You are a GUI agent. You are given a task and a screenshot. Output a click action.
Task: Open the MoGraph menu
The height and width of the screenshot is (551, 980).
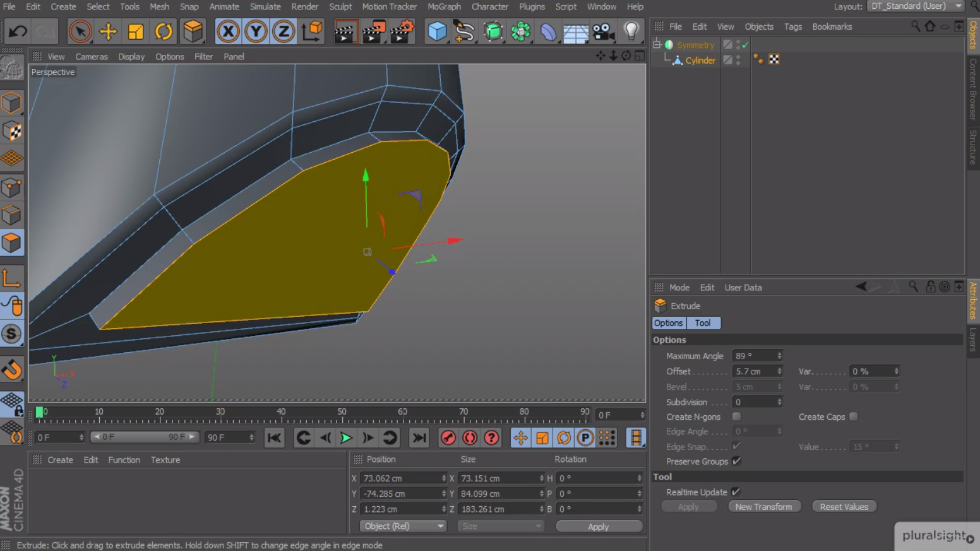coord(444,7)
